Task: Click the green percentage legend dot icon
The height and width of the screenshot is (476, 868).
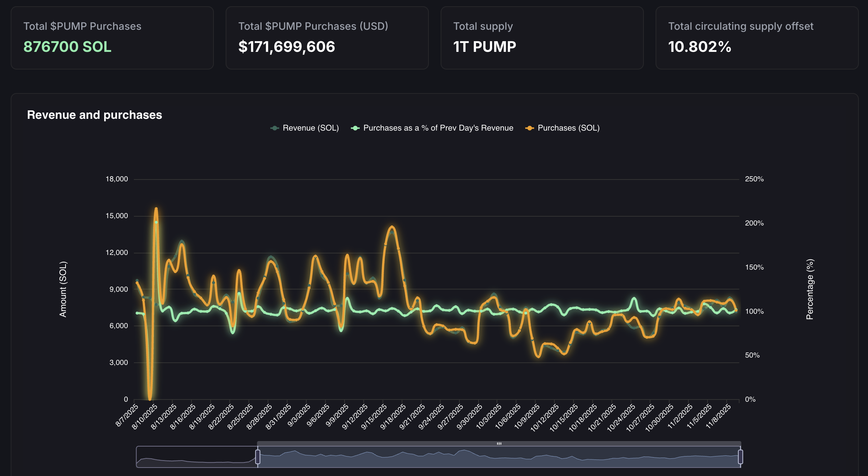Action: 355,128
